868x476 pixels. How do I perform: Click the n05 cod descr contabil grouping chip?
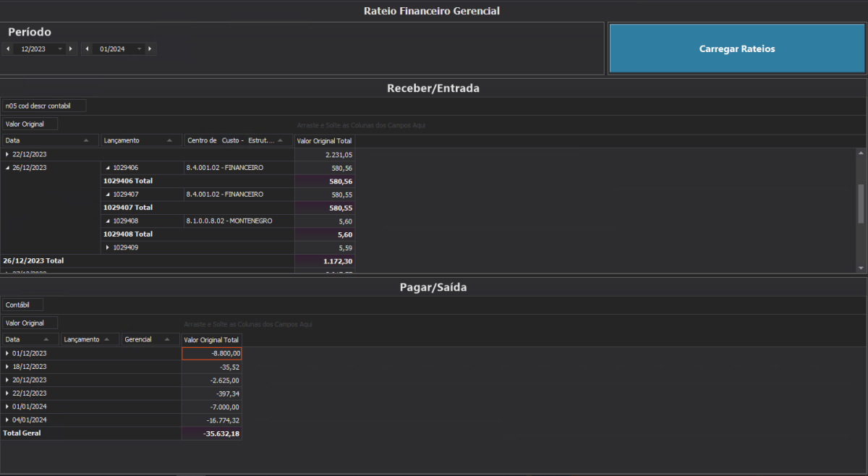(x=43, y=105)
